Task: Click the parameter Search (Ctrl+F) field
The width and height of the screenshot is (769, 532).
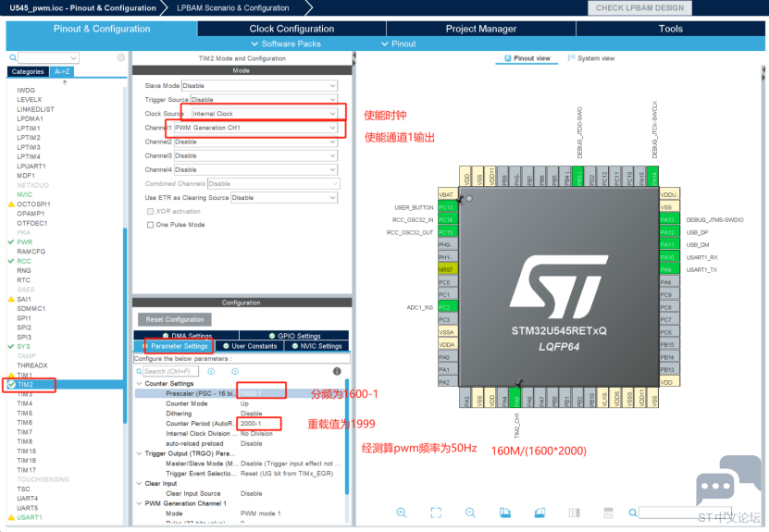Action: click(170, 372)
